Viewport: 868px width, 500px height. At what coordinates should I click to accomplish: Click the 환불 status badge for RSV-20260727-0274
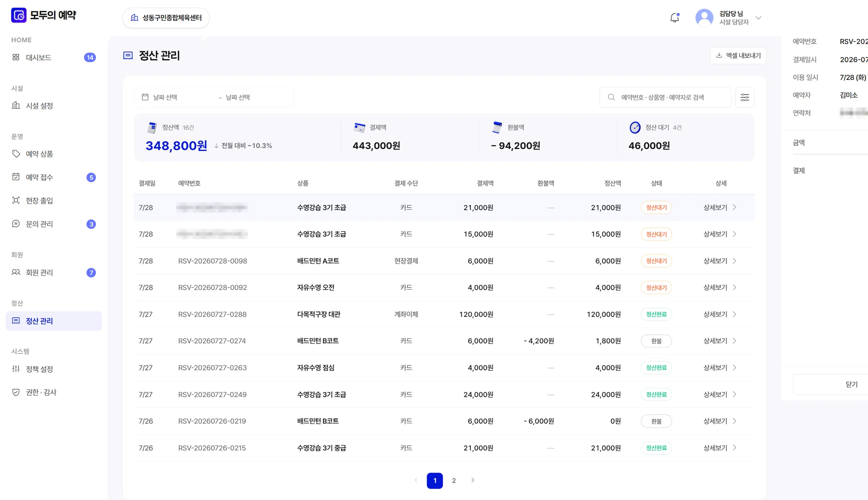656,341
